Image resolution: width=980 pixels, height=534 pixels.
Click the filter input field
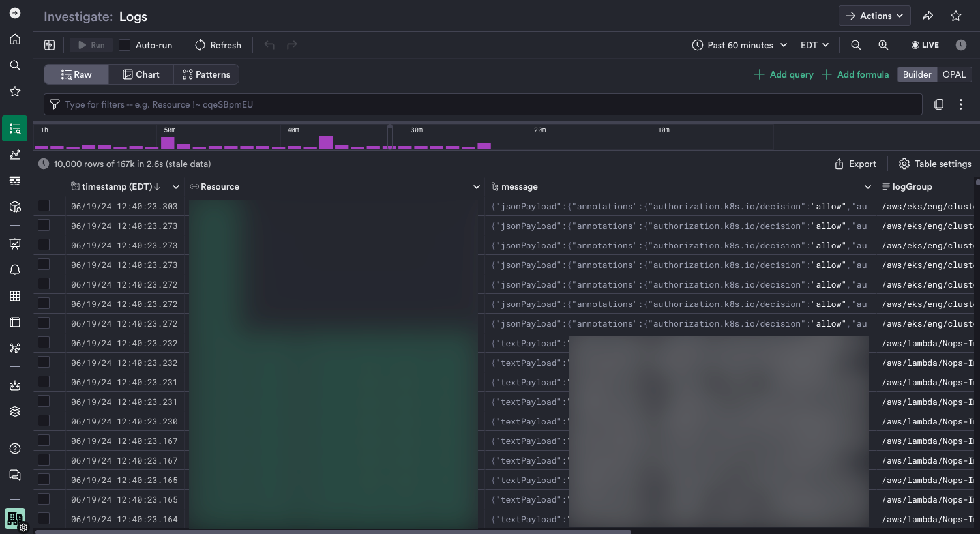pyautogui.click(x=483, y=104)
